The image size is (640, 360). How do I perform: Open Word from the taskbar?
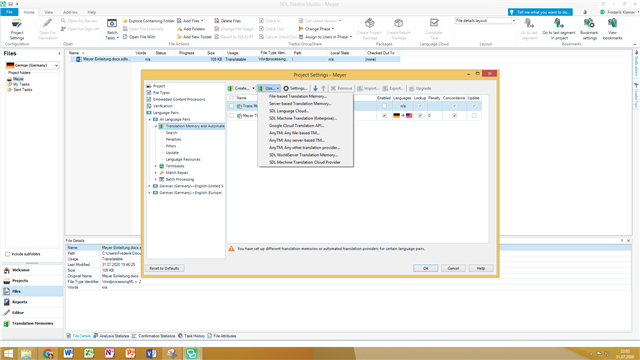point(68,353)
